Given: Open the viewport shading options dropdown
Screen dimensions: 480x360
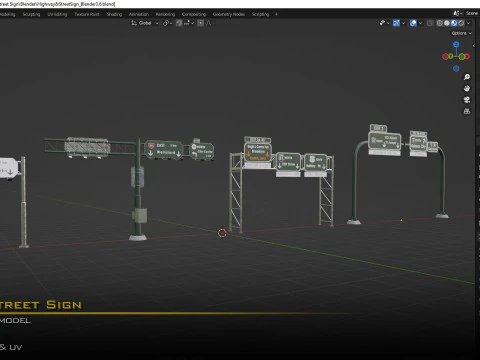Looking at the screenshot, I should [x=468, y=23].
